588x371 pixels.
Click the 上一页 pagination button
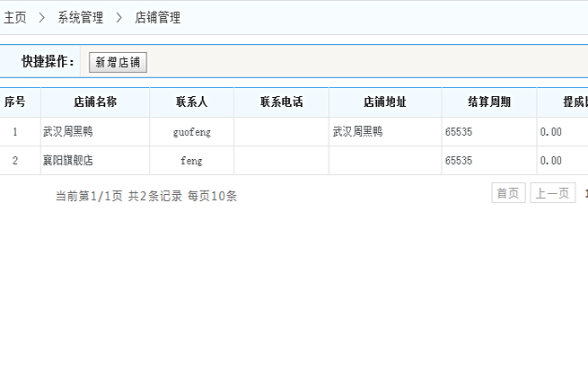(x=552, y=194)
